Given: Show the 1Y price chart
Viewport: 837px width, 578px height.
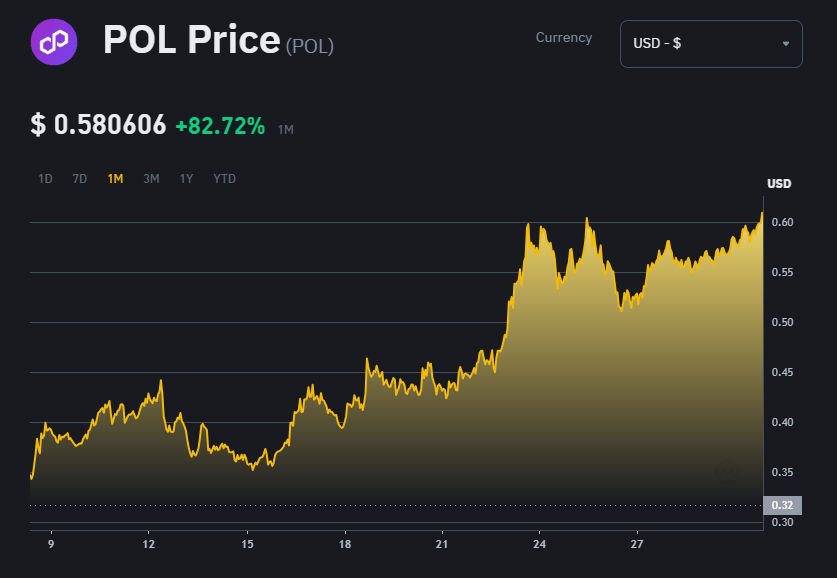Looking at the screenshot, I should point(186,179).
